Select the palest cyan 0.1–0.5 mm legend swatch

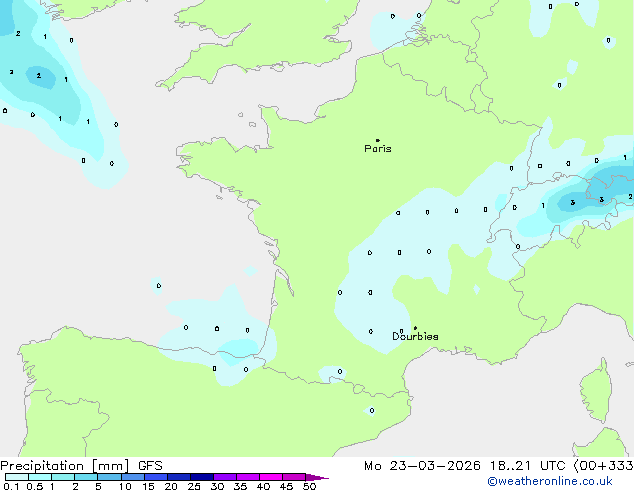17,477
